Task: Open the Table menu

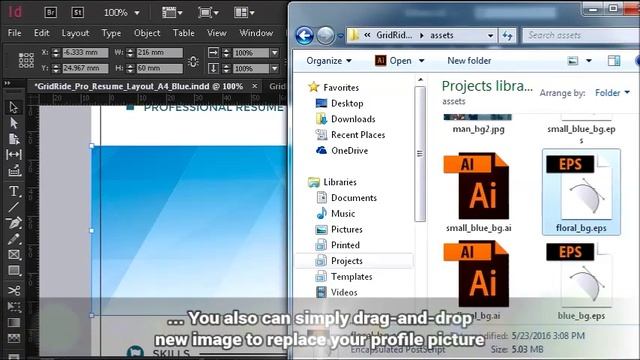Action: pyautogui.click(x=183, y=33)
